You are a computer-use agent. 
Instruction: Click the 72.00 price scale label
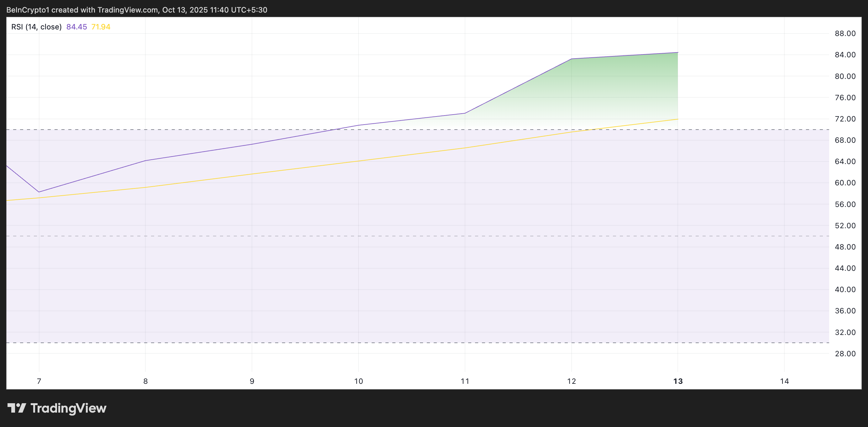(845, 119)
